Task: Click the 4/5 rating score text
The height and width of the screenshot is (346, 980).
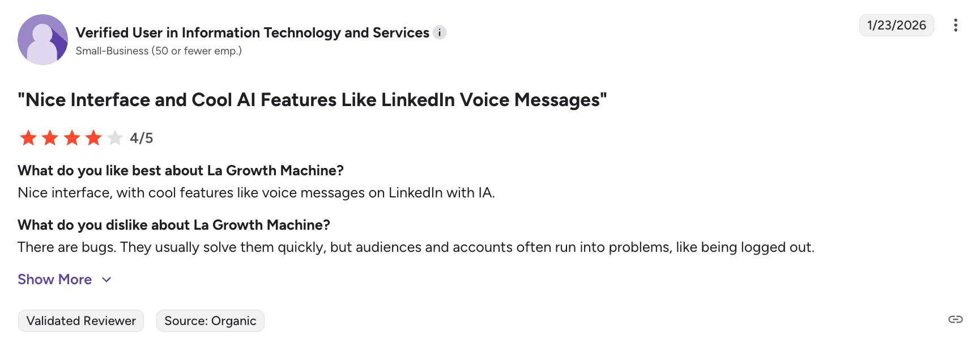Action: [142, 138]
